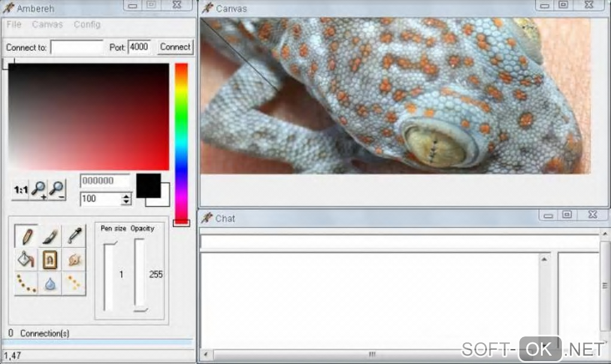This screenshot has width=611, height=364.
Task: Click the Pen size slider track
Action: [108, 277]
